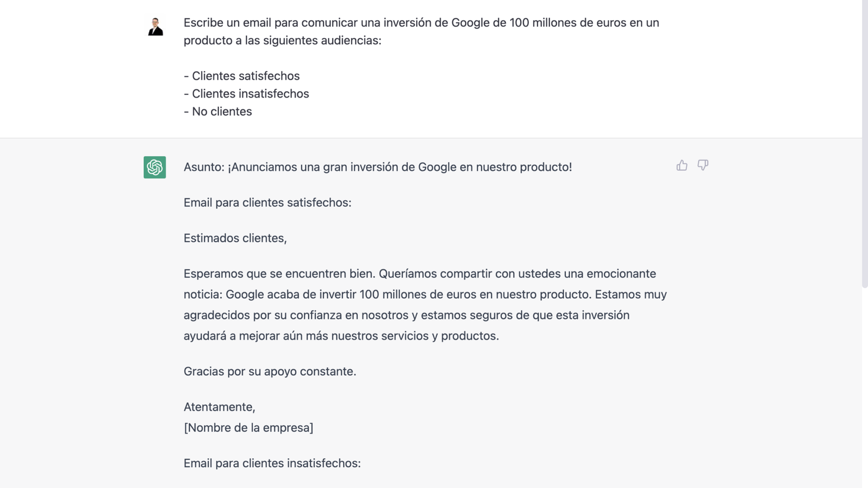Click the ChatGPT logo avatar
Viewport: 868px width, 488px height.
tap(155, 167)
